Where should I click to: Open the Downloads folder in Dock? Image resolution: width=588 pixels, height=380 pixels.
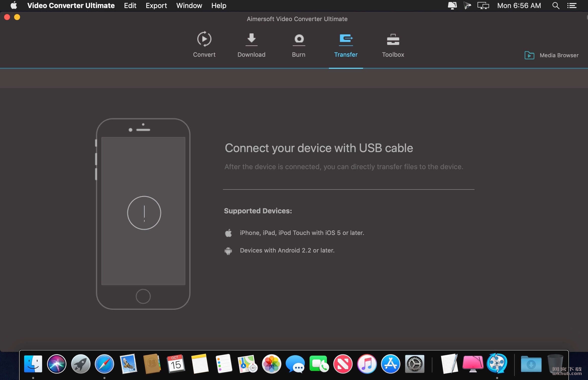coord(531,364)
